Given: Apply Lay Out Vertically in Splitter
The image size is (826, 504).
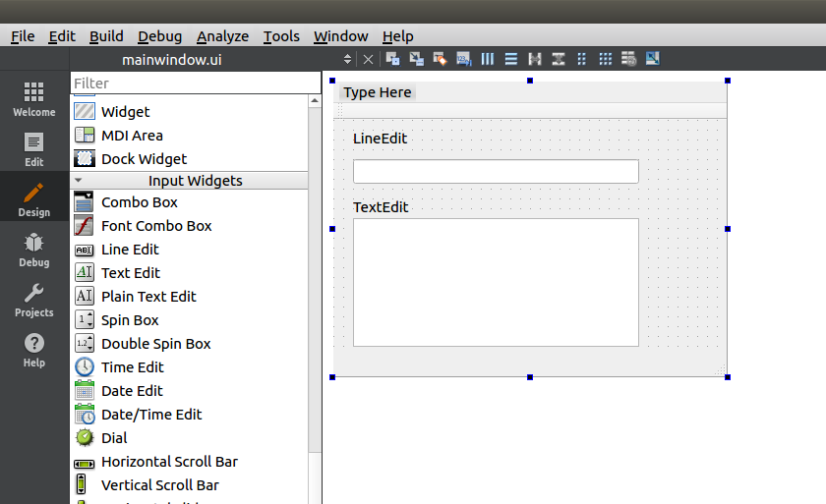Looking at the screenshot, I should coord(559,59).
